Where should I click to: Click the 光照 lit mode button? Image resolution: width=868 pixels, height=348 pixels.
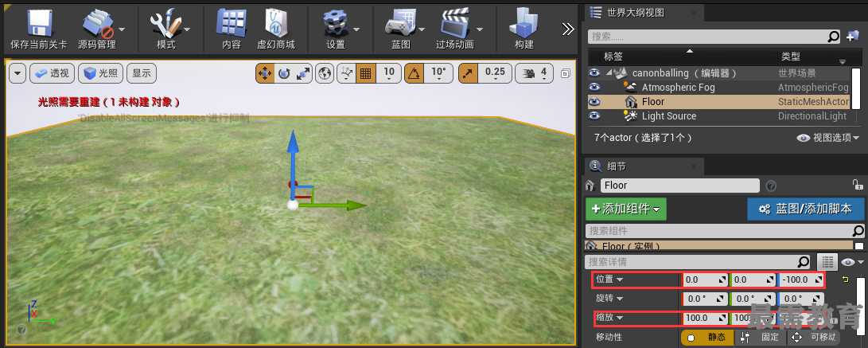click(101, 73)
